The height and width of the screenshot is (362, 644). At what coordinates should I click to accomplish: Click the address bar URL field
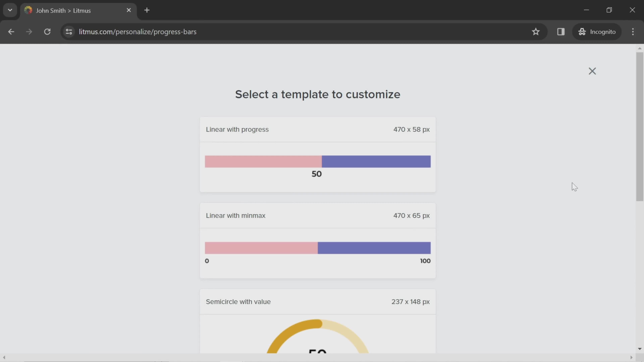138,31
